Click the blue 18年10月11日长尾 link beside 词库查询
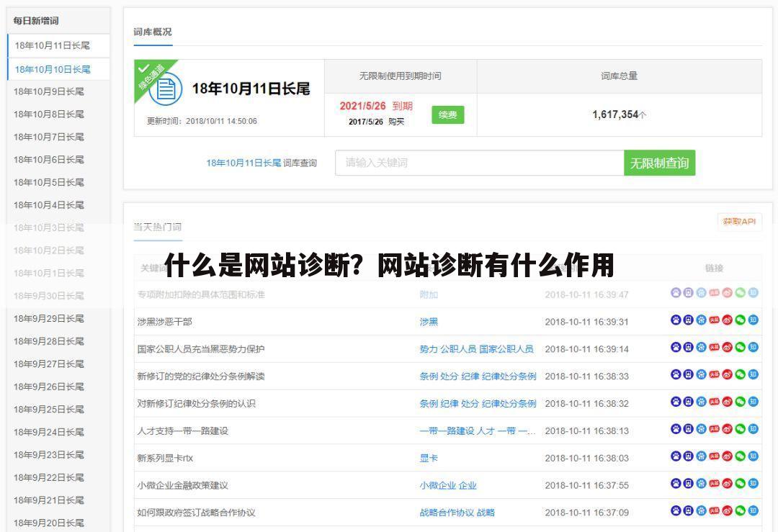Screen dimensions: 778x532 pyautogui.click(x=243, y=163)
